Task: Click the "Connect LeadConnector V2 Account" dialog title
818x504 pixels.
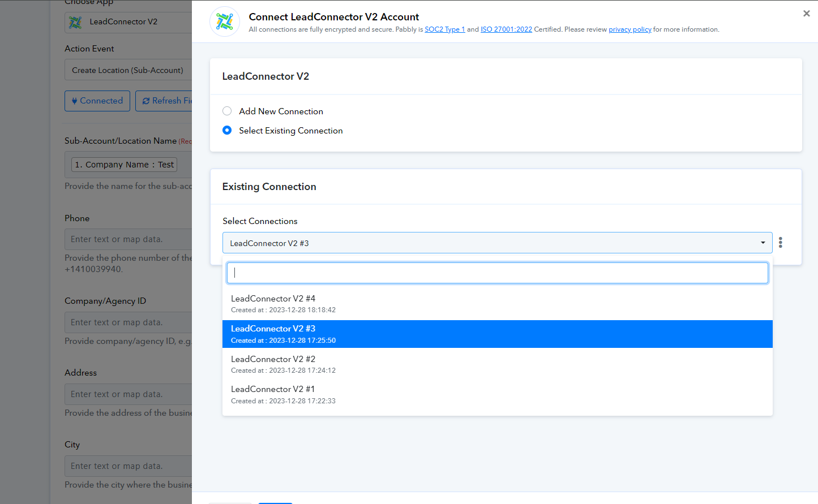Action: (x=334, y=17)
